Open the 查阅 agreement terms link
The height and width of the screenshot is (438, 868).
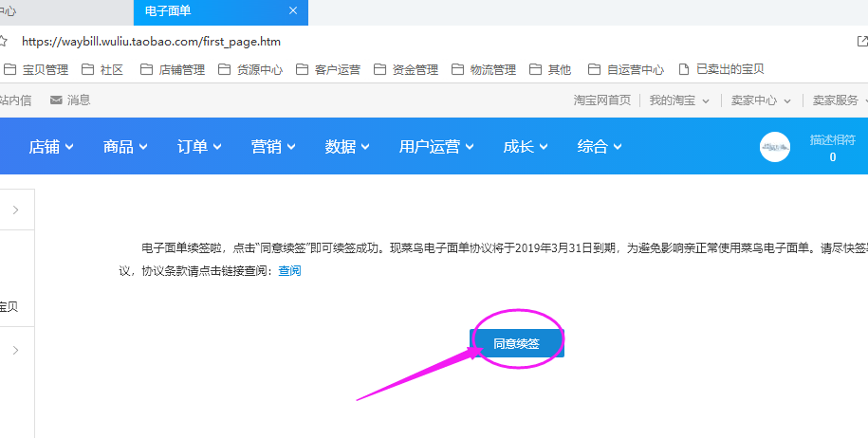pyautogui.click(x=289, y=271)
